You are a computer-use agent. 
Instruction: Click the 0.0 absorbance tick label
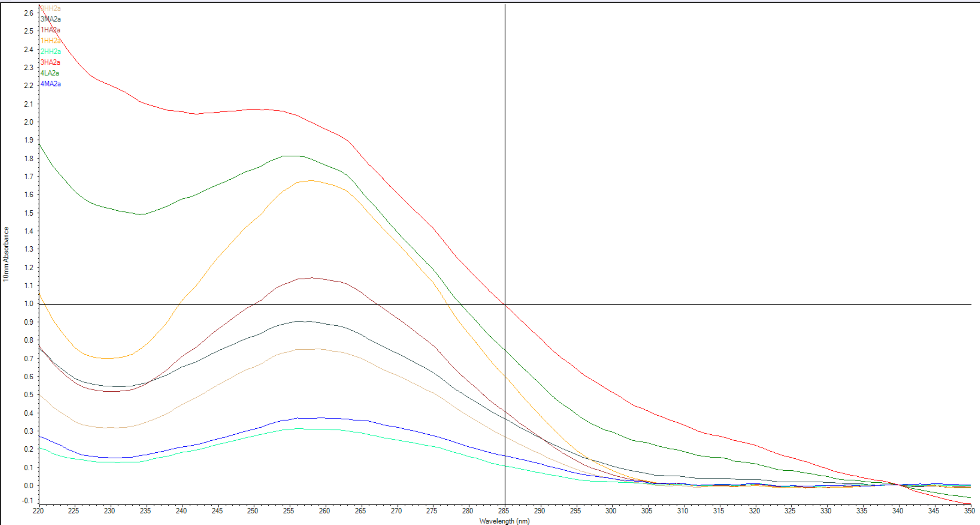pyautogui.click(x=29, y=486)
